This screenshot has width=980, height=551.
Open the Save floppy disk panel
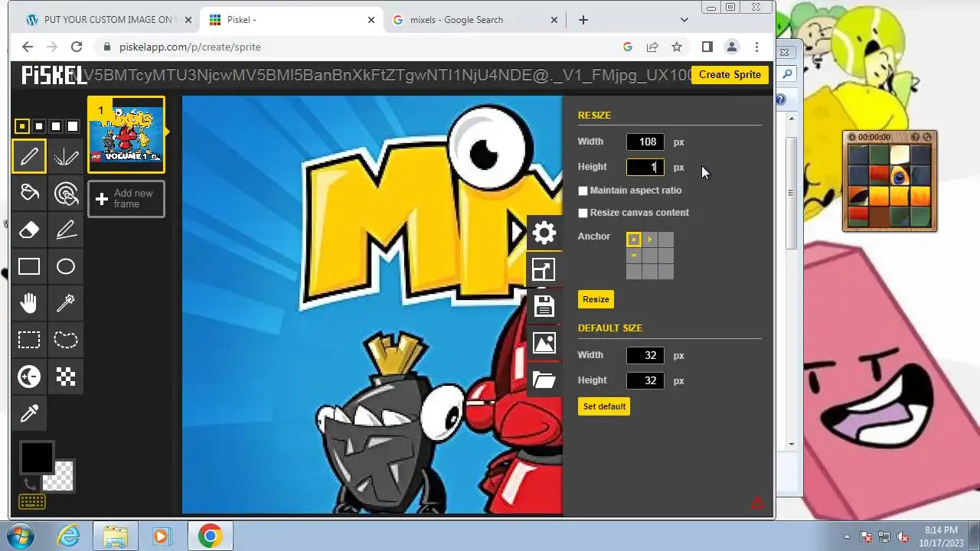point(544,306)
